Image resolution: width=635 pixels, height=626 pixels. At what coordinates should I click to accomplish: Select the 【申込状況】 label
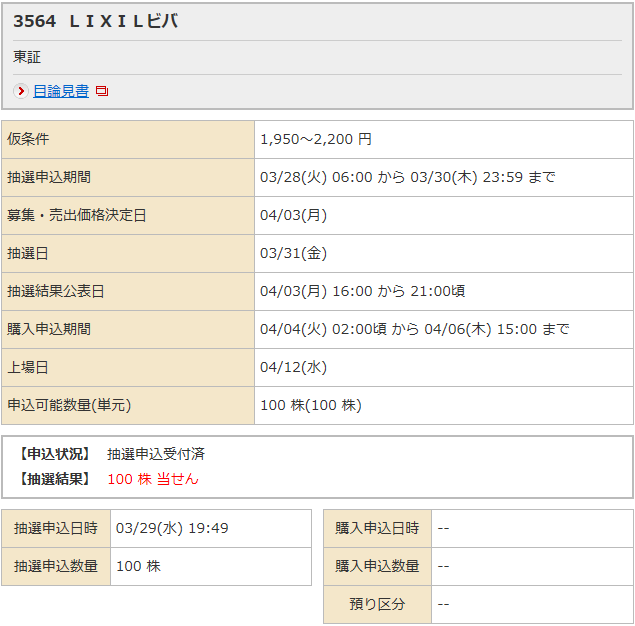point(55,454)
